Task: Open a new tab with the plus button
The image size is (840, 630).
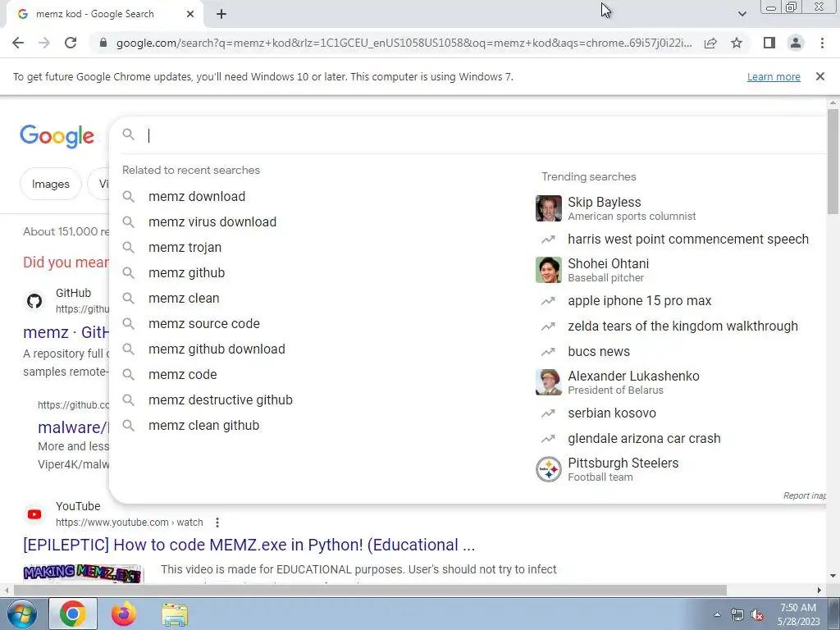Action: click(221, 14)
